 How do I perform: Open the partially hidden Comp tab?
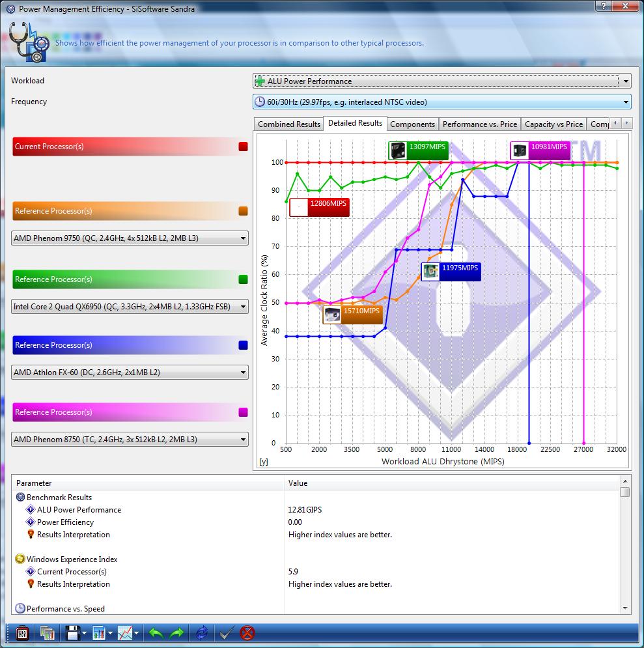(599, 124)
